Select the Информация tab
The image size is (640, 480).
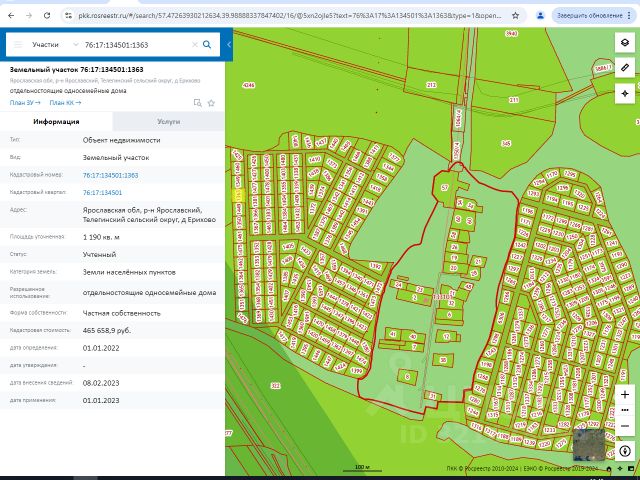pos(56,120)
